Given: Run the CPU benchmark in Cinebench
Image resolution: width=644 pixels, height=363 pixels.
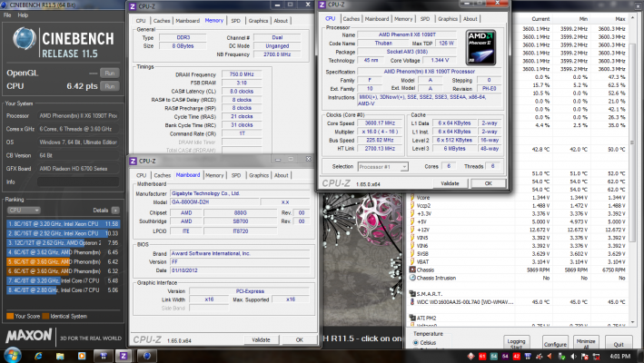Looking at the screenshot, I should point(110,86).
